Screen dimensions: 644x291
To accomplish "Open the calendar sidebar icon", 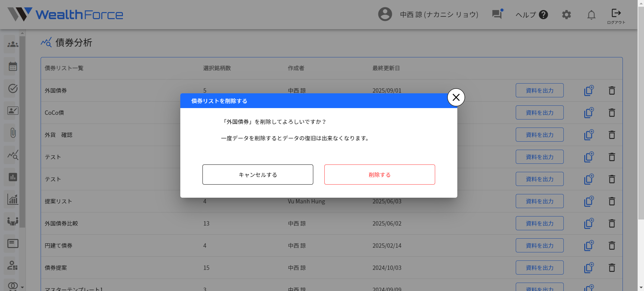I will pos(13,66).
